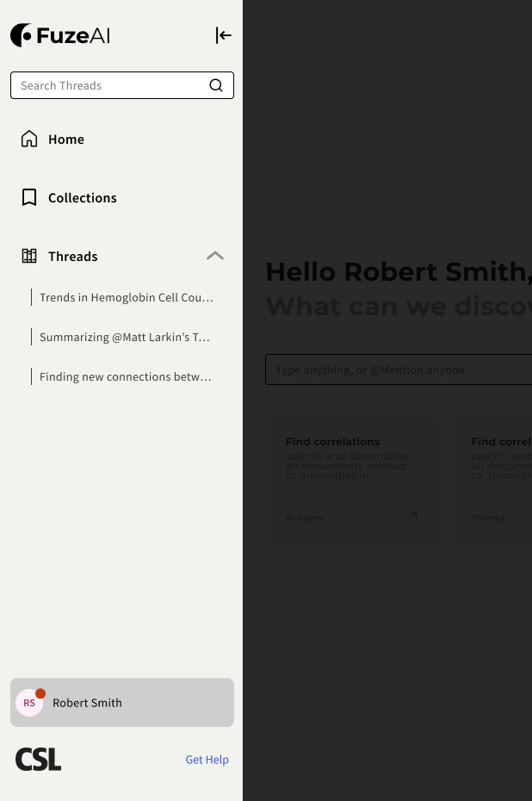
Task: Click the CSL logo at bottom
Action: coord(39,759)
